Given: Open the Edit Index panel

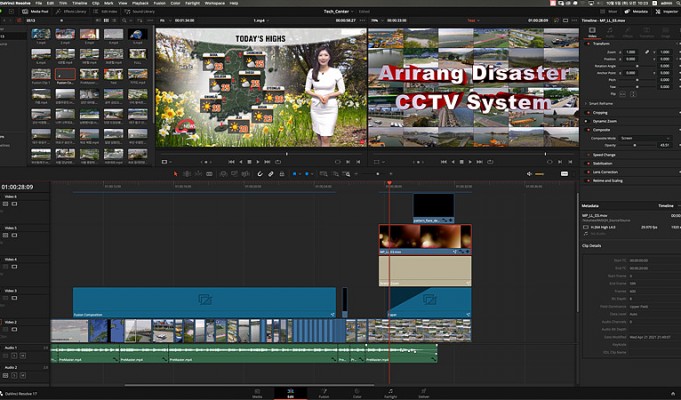Looking at the screenshot, I should coord(106,11).
